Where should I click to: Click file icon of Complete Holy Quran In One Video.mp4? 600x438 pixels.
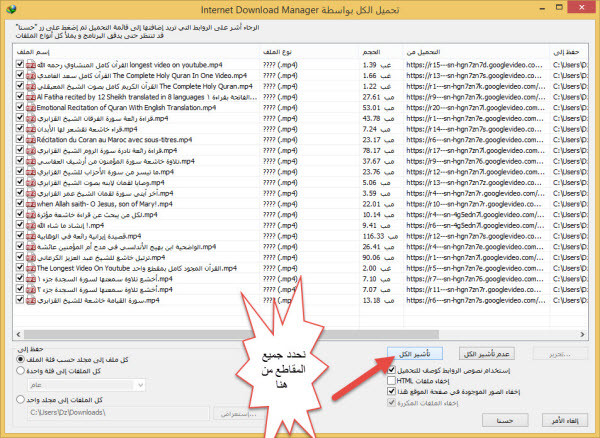click(31, 75)
